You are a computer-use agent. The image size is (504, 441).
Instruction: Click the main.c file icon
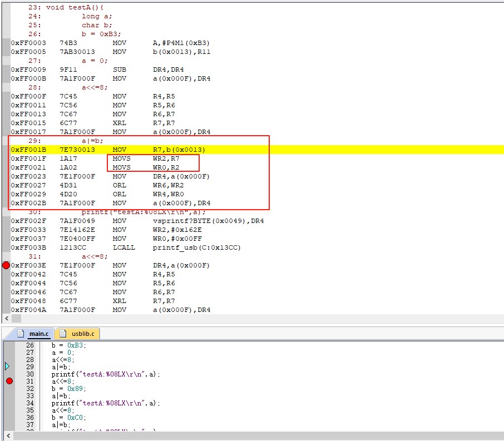coord(21,333)
